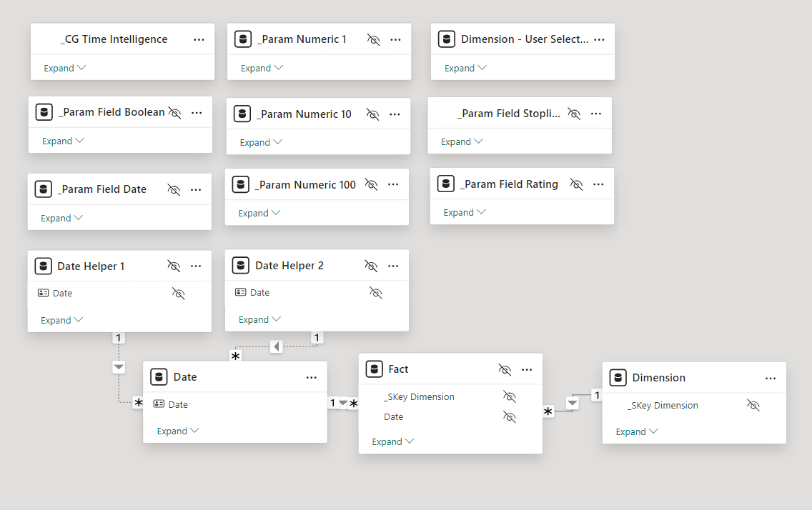Open more options for the Dimension table

[x=771, y=379]
